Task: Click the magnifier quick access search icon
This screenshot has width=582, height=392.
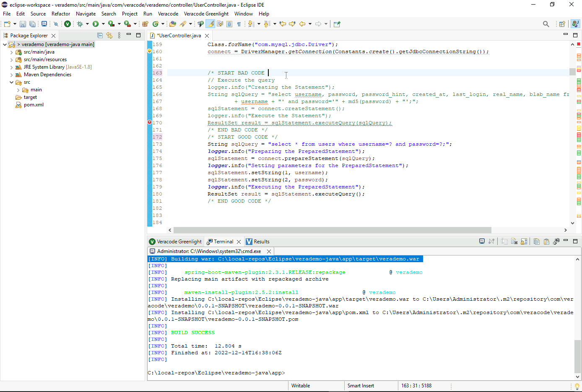Action: click(x=546, y=24)
